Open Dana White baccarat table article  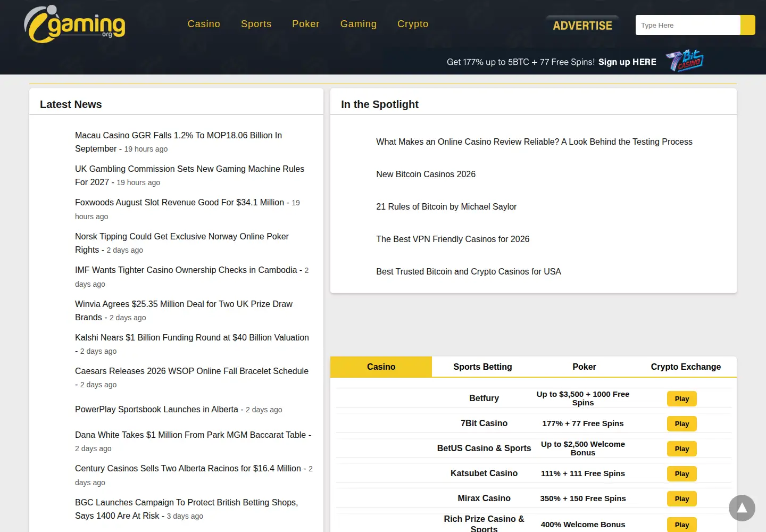(190, 435)
